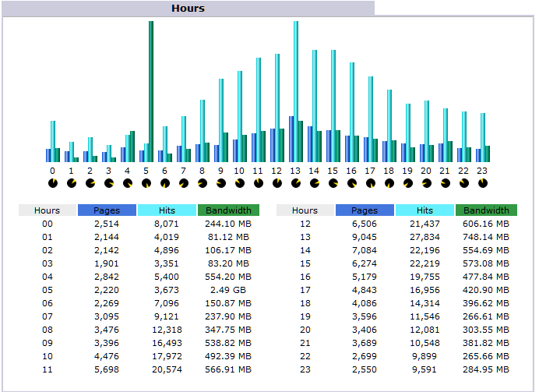
Task: Click the 396.62 MB bandwidth cell
Action: [x=486, y=303]
